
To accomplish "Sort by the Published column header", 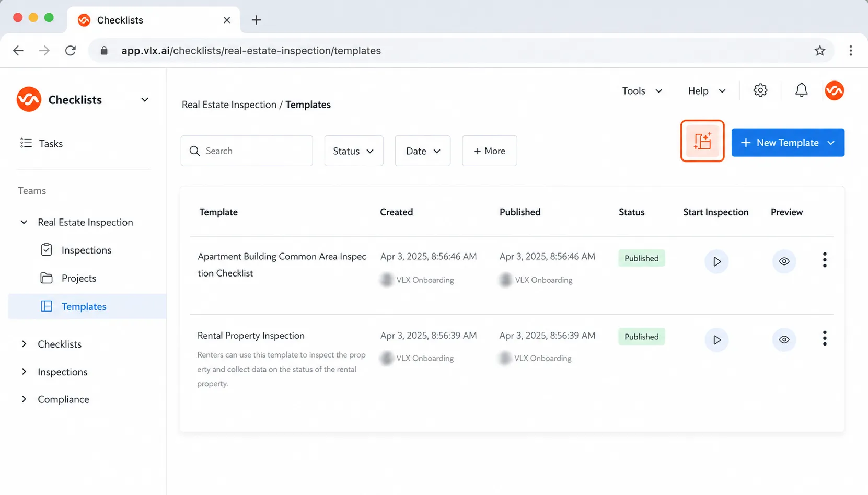I will click(520, 212).
